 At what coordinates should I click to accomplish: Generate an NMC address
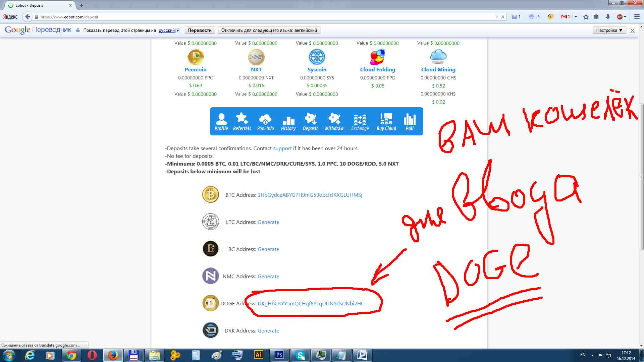268,276
